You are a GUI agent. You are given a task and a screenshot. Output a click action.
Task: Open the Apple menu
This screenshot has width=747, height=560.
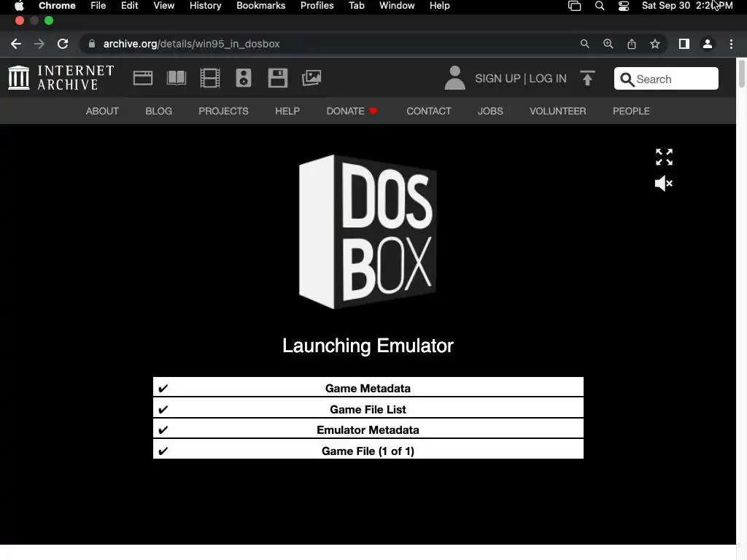19,6
